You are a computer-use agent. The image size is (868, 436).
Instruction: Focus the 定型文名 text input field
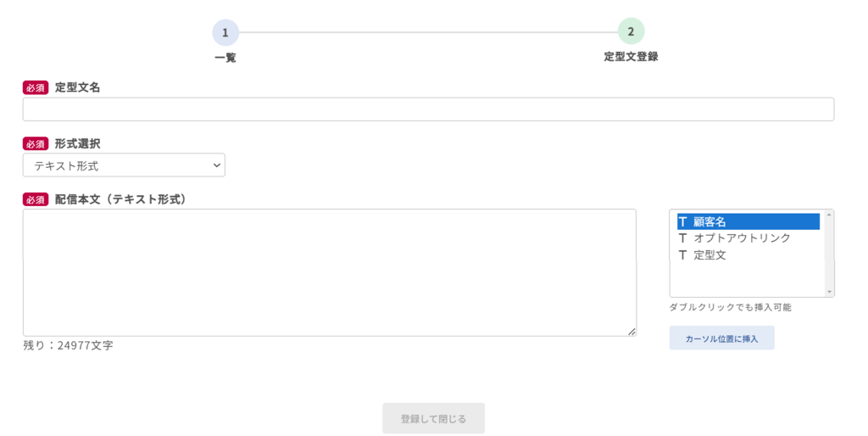(428, 109)
